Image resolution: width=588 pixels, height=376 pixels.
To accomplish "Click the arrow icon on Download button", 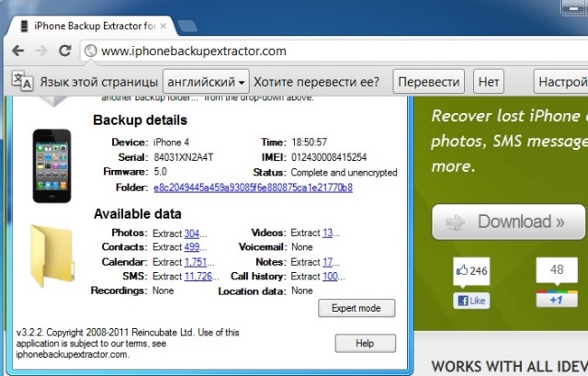I will [456, 222].
